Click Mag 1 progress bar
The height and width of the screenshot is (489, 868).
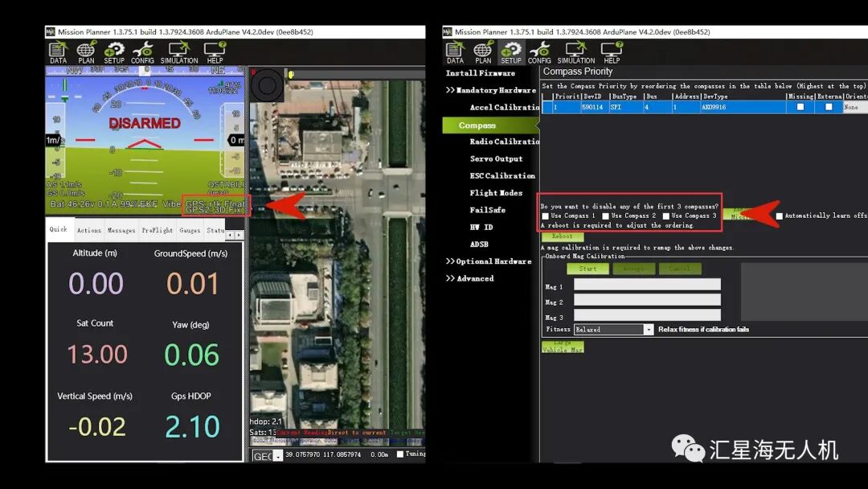[647, 285]
